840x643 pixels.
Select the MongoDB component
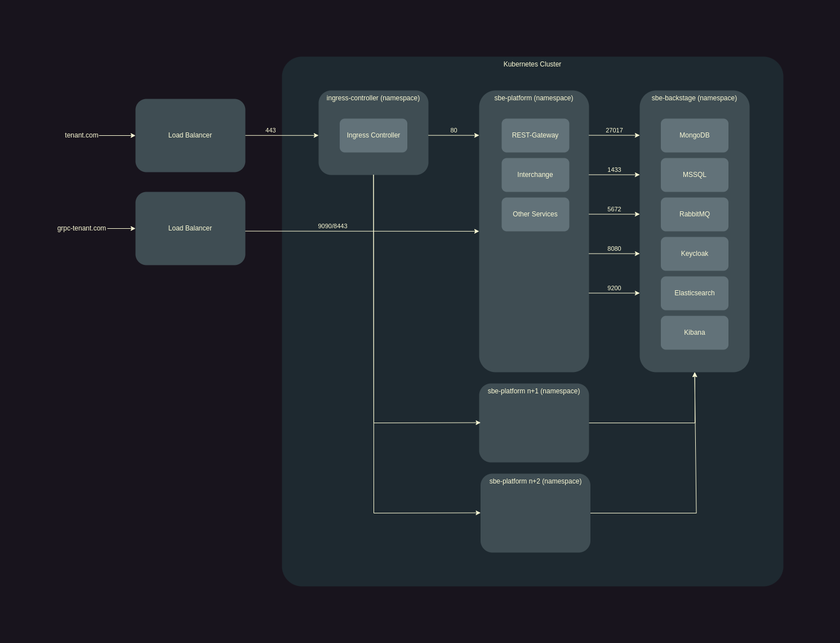pyautogui.click(x=694, y=135)
